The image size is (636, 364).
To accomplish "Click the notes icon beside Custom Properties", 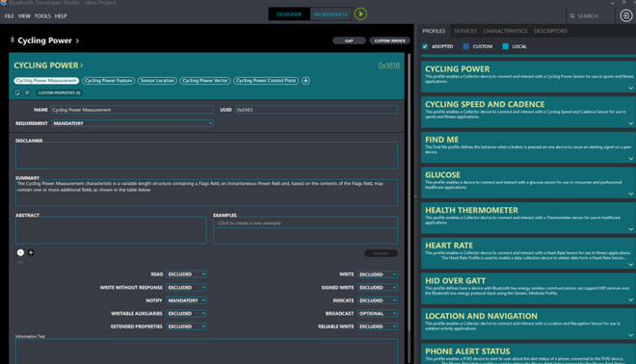I will pos(27,92).
